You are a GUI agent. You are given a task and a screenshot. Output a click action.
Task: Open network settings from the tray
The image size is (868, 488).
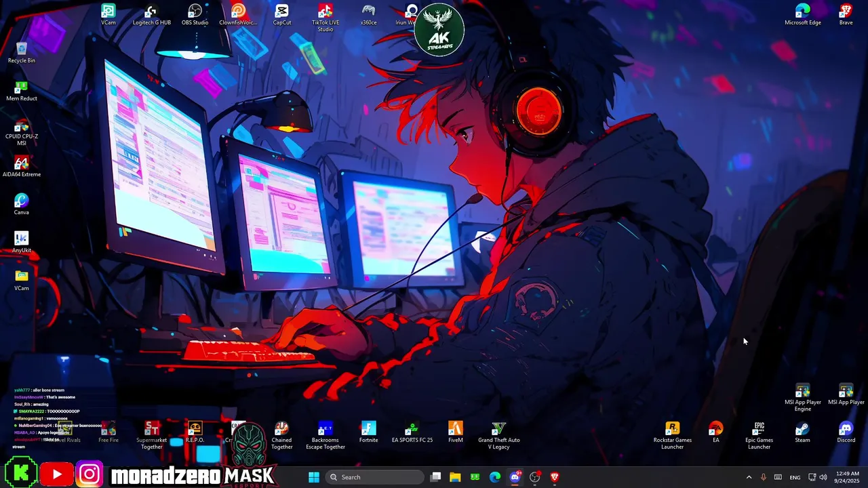pos(812,477)
